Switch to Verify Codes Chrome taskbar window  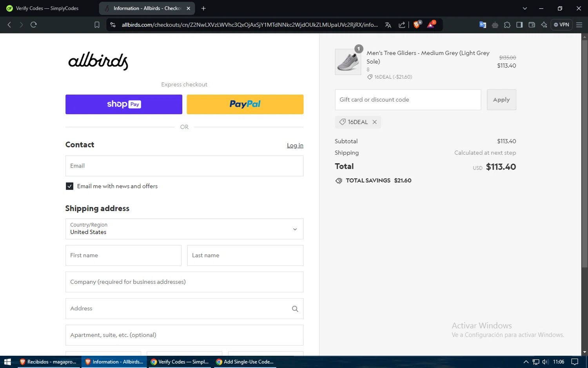tap(180, 362)
